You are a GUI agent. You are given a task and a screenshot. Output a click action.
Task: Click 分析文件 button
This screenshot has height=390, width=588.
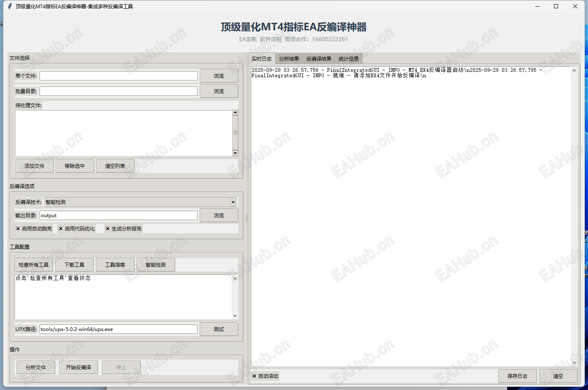36,368
